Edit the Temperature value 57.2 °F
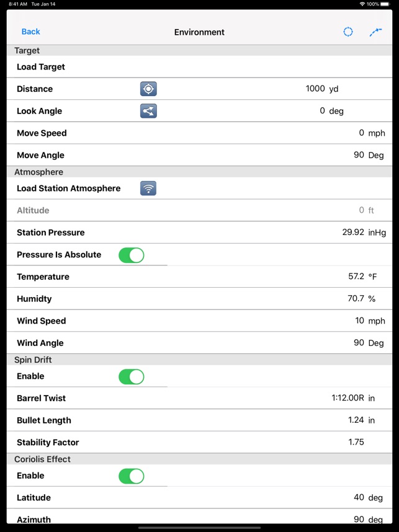The image size is (399, 532). coord(356,277)
